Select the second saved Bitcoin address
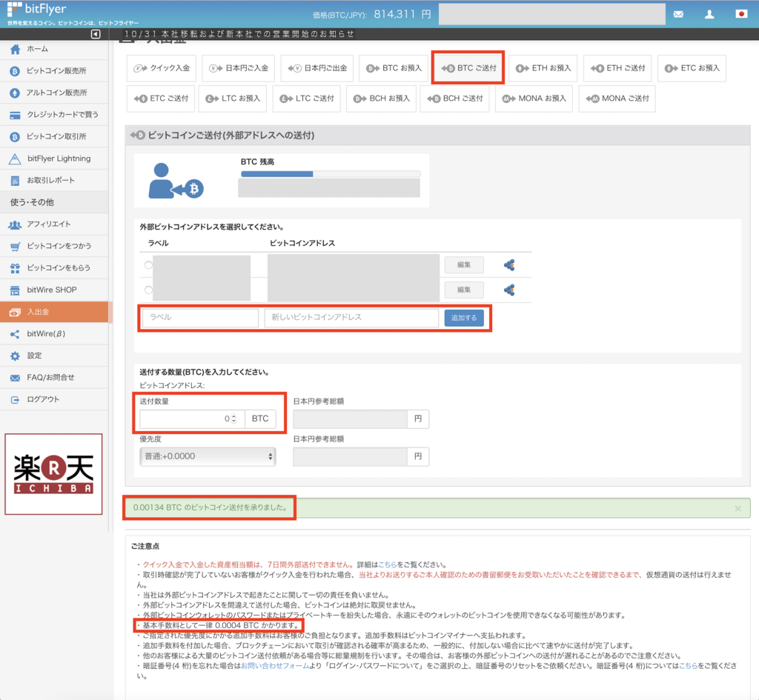Image resolution: width=759 pixels, height=700 pixels. [148, 290]
